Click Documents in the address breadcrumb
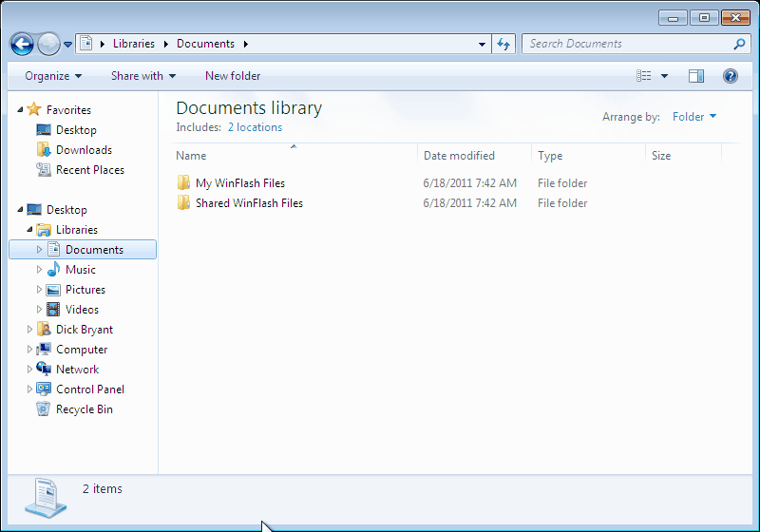Viewport: 760px width, 532px height. pos(205,44)
